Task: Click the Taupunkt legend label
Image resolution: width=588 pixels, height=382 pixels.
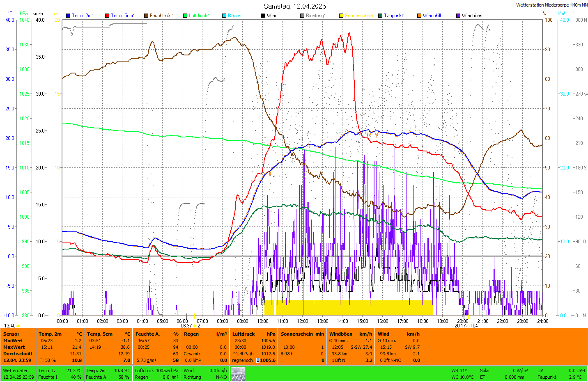Action: (394, 16)
